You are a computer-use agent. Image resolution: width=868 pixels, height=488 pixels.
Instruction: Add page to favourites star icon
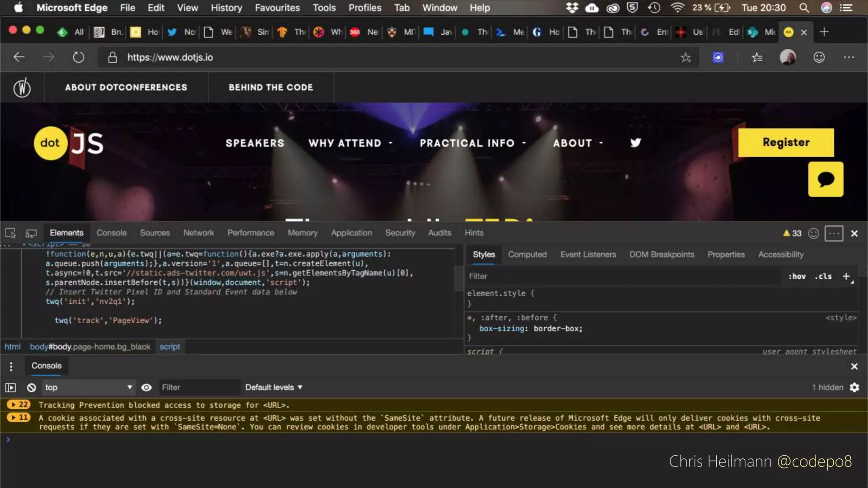[x=685, y=57]
